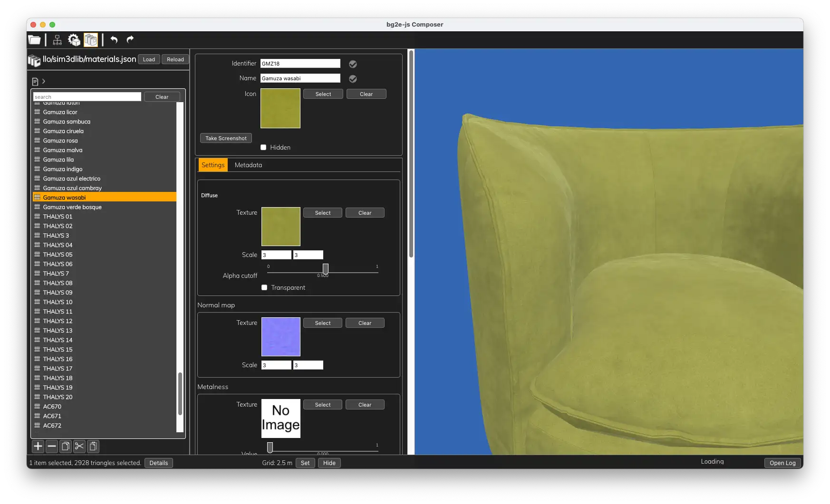The image size is (830, 504).
Task: Click the Metalness value slider handle
Action: [270, 447]
